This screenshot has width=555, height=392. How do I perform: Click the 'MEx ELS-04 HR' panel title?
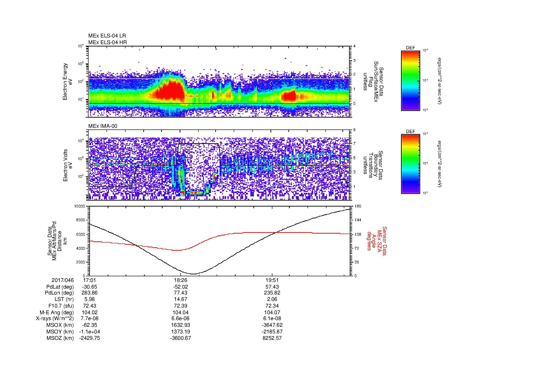pyautogui.click(x=107, y=42)
